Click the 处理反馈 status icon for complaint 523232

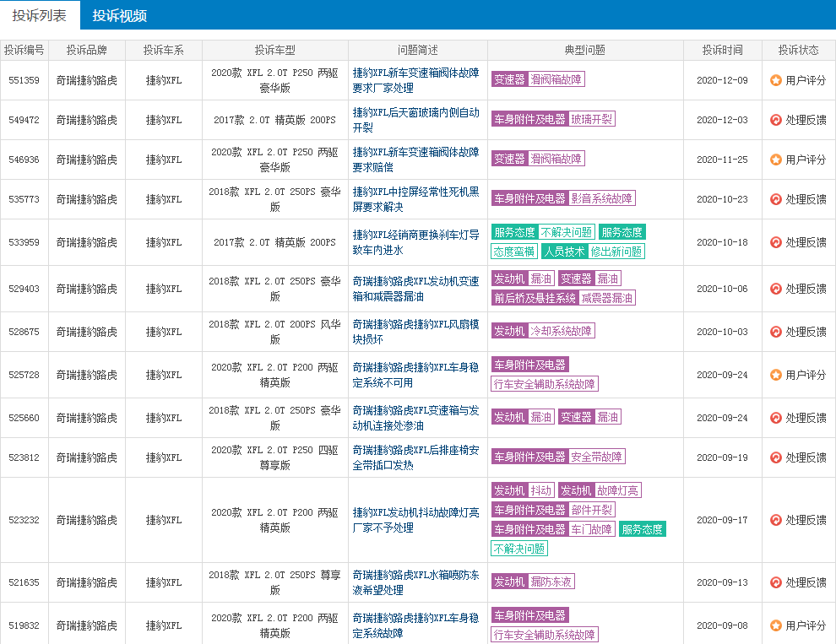(776, 520)
